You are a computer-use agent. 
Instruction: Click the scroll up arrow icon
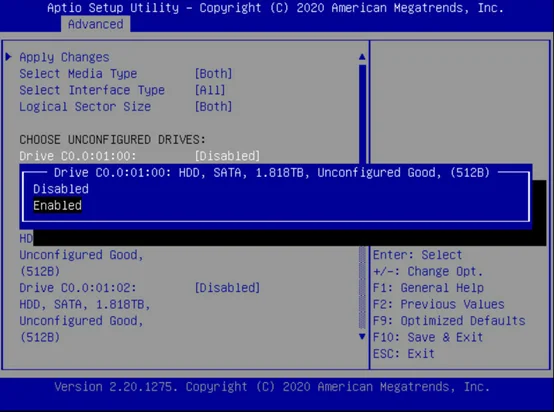362,57
